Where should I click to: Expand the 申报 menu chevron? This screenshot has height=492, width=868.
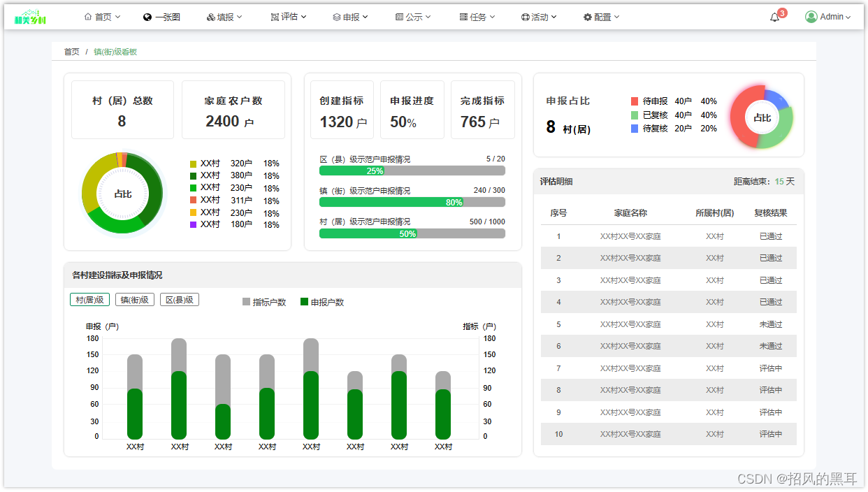pyautogui.click(x=366, y=17)
